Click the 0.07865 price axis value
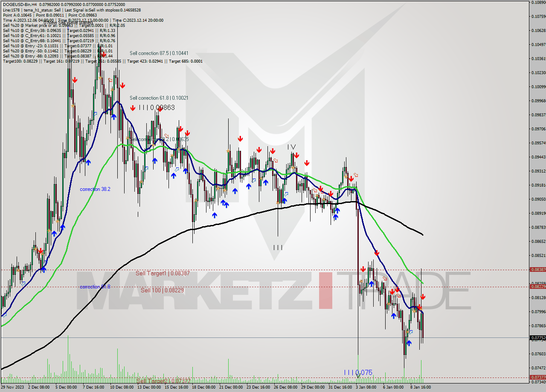The width and height of the screenshot is (546, 392). coord(538,326)
